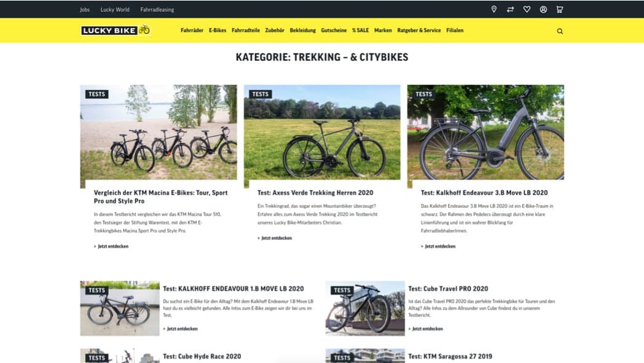Viewport: 644px width, 363px height.
Task: Open the Fahrradleasing link
Action: pyautogui.click(x=157, y=9)
